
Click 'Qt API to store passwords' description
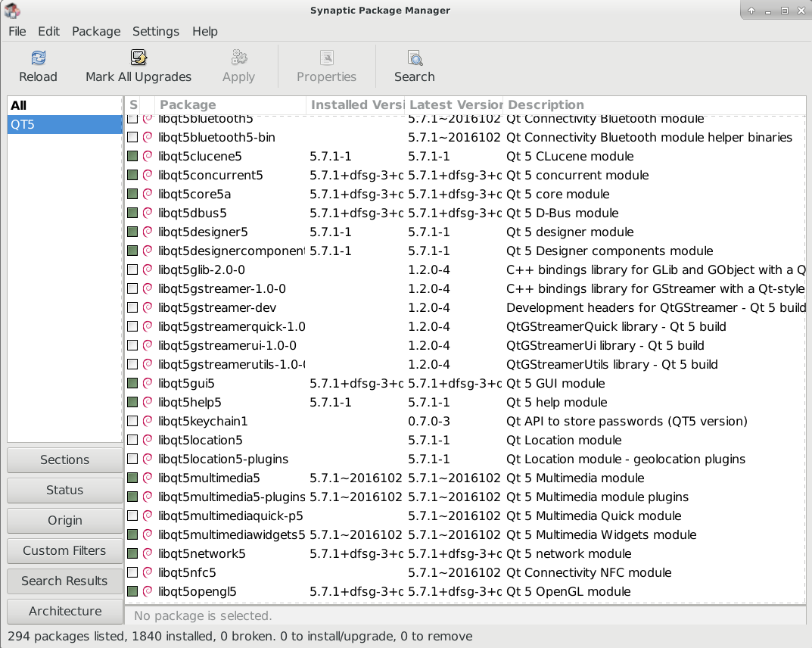pos(627,421)
